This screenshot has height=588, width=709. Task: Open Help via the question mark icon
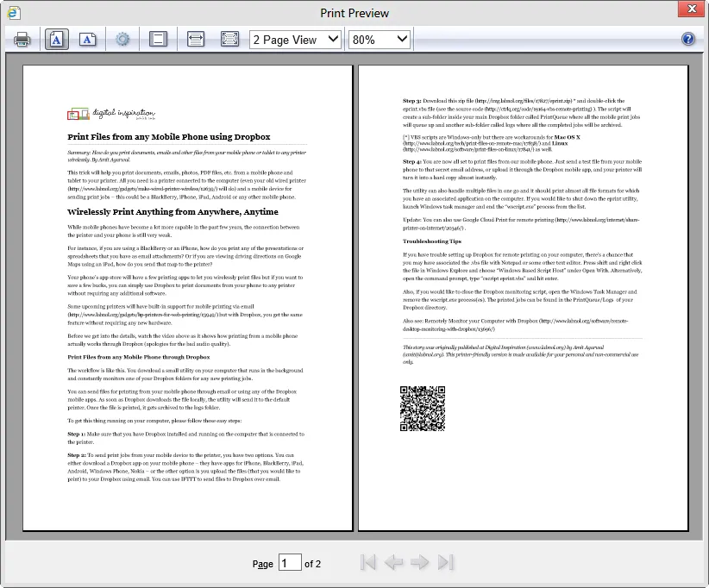[687, 39]
